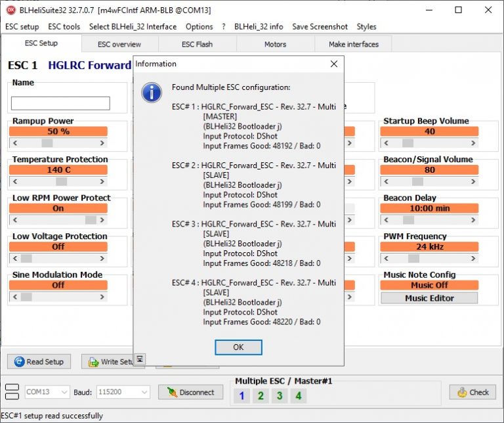Screen dimensions: 504x423
Task: Click the Check button
Action: pyautogui.click(x=472, y=392)
